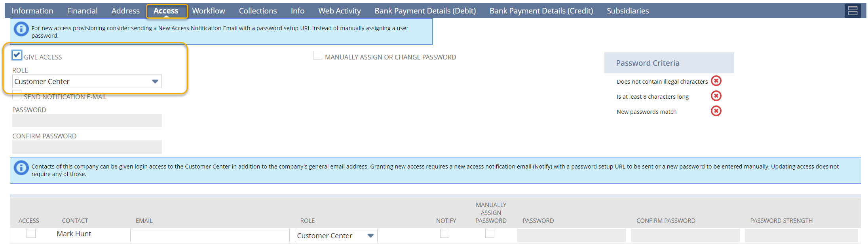Click the info icon beside the contacts access message
The height and width of the screenshot is (249, 868).
(x=21, y=168)
